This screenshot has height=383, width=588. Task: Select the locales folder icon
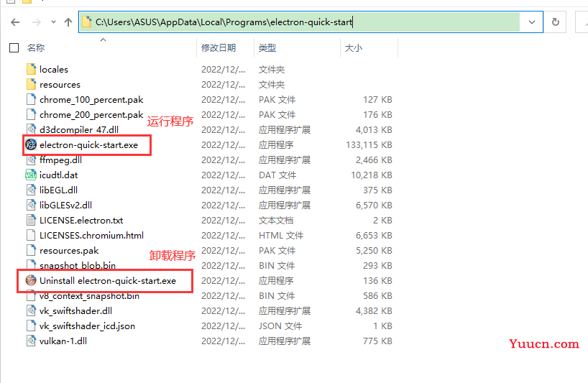click(32, 69)
